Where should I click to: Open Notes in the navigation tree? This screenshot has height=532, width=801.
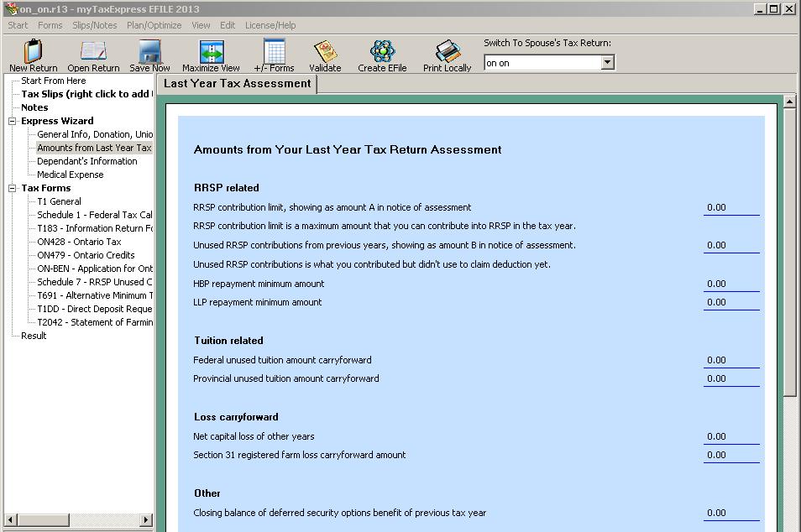point(34,107)
